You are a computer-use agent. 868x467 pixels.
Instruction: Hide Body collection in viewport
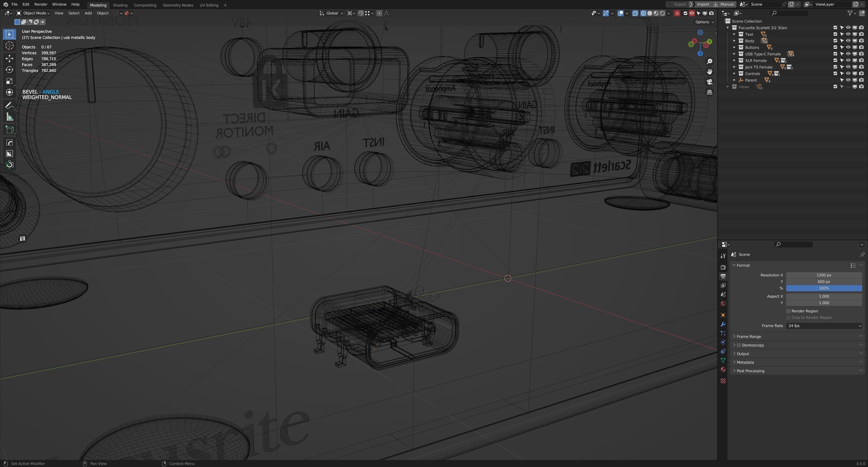848,41
